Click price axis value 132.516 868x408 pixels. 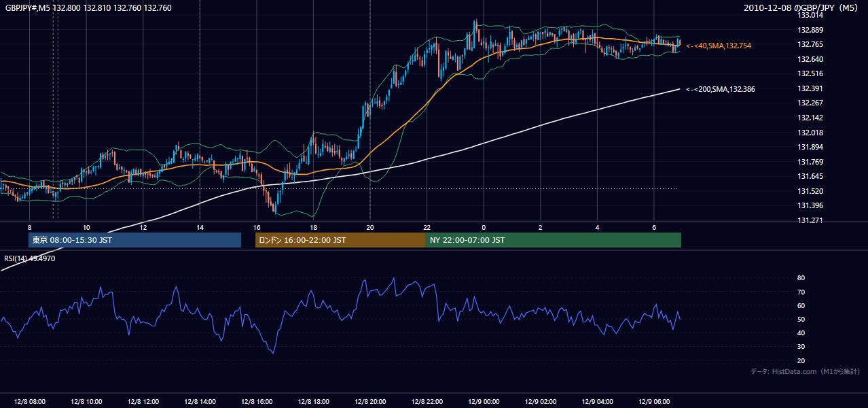point(810,73)
